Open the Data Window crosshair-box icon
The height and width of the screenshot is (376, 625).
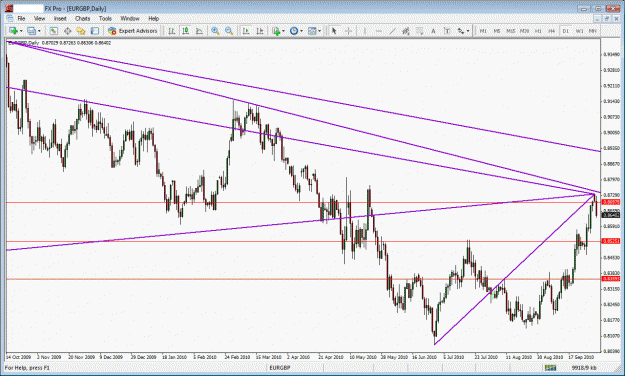tap(67, 31)
